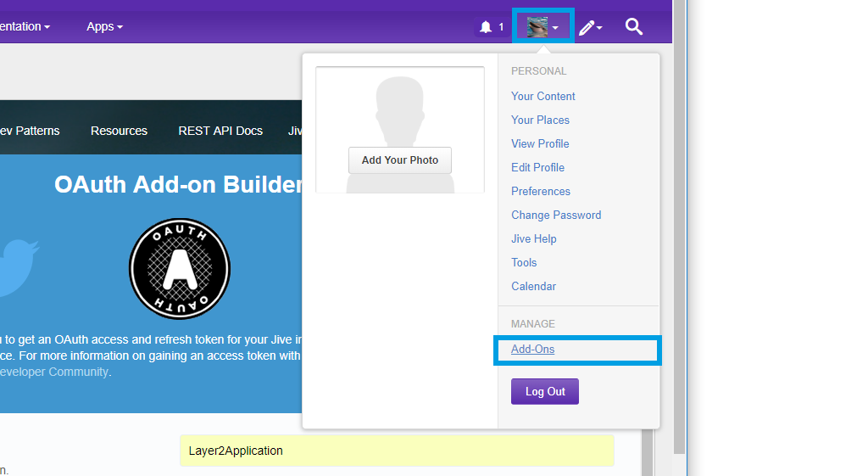Open the user avatar menu
This screenshot has width=868, height=476.
click(x=542, y=27)
